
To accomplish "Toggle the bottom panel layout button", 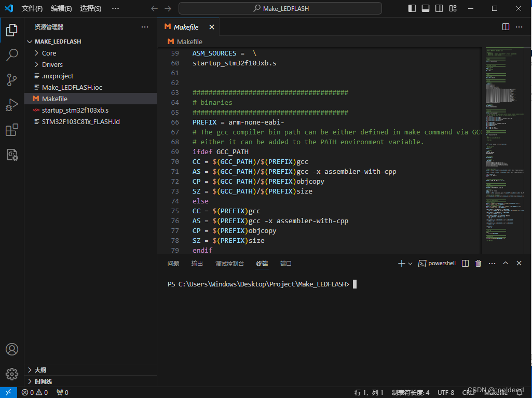I will pyautogui.click(x=426, y=8).
